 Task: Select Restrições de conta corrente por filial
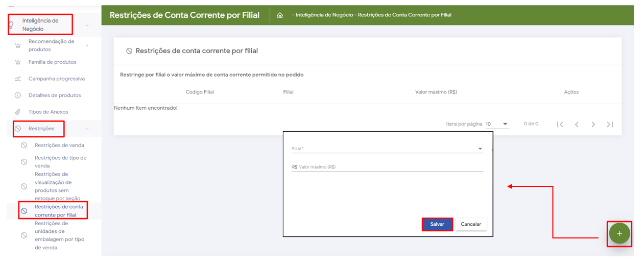(59, 210)
